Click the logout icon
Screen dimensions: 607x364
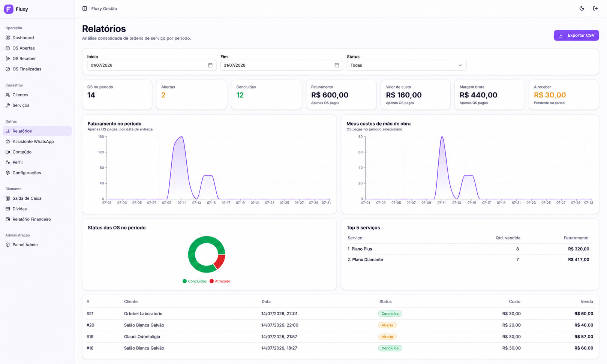[595, 9]
